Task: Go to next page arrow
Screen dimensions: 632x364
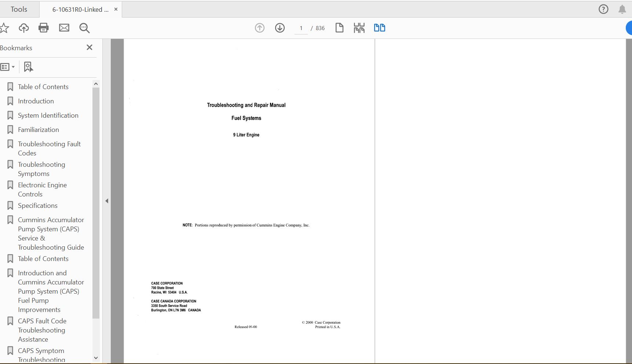Action: click(280, 28)
